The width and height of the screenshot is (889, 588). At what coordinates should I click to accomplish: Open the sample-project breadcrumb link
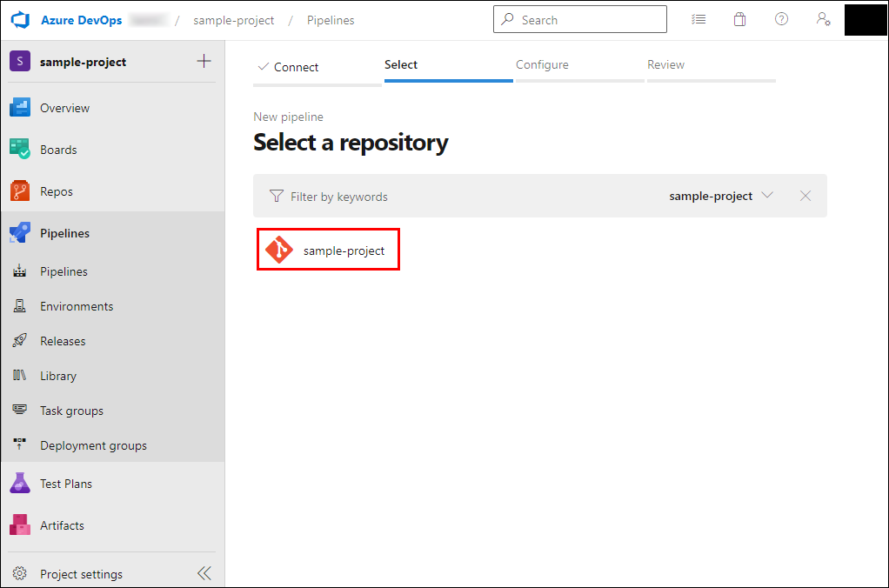(x=234, y=20)
